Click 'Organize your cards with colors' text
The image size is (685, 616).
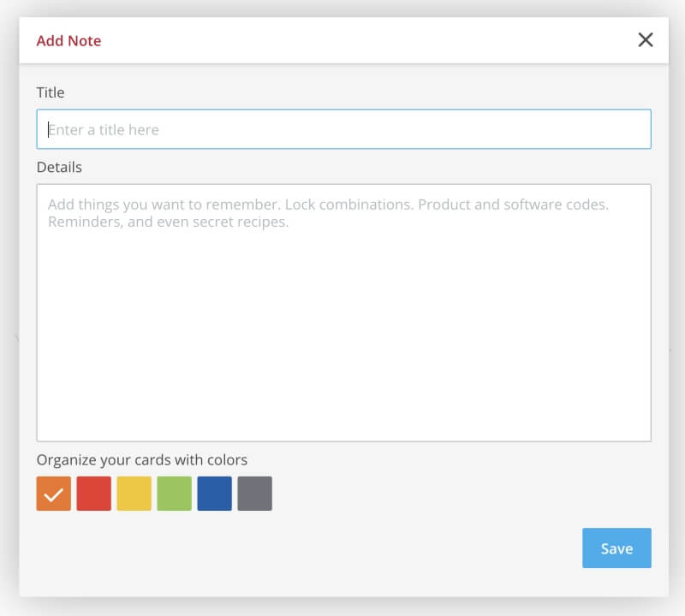coord(141,460)
